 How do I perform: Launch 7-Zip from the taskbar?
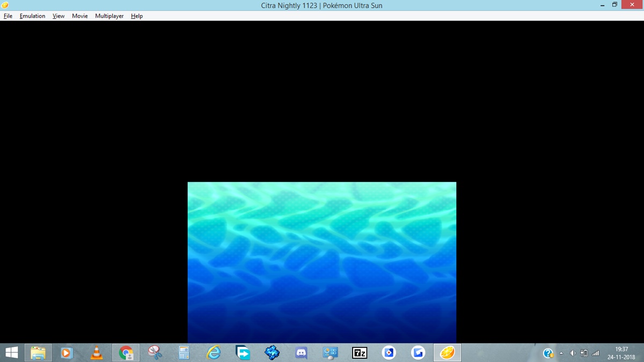[x=360, y=353]
